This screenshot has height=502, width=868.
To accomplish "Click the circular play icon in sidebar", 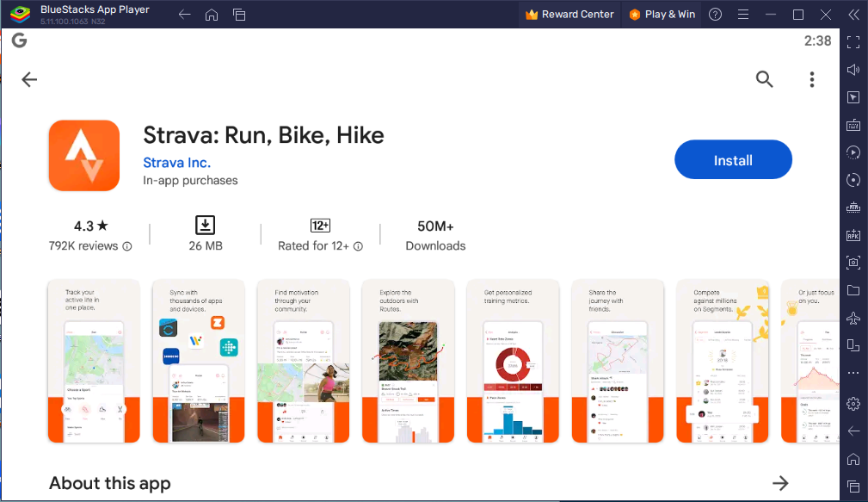I will point(853,152).
